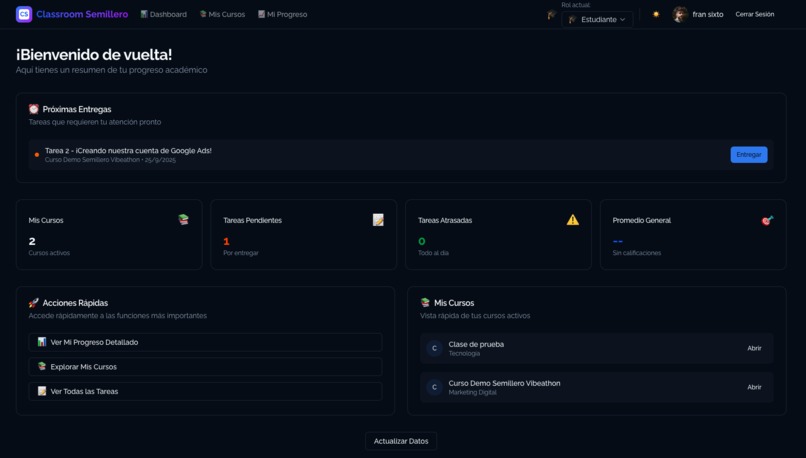Click Abrir for Curso Demo Semillero Vibeathon
The height and width of the screenshot is (458, 806).
[754, 387]
